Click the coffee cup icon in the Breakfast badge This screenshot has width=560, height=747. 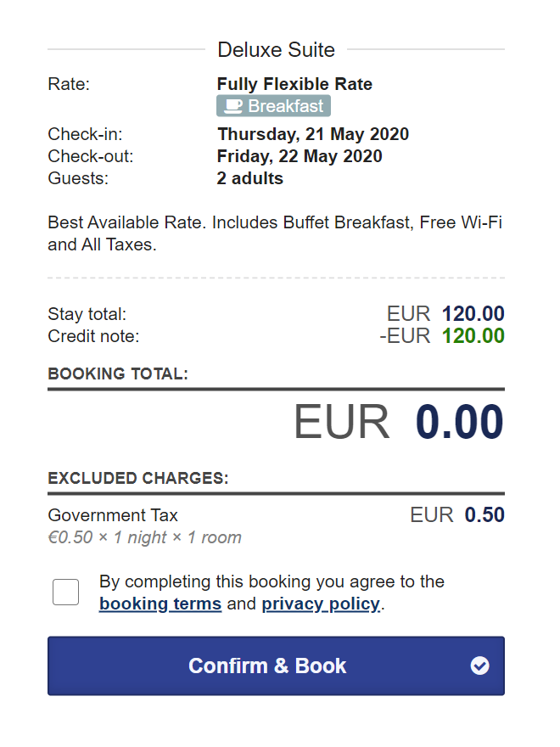[x=233, y=106]
